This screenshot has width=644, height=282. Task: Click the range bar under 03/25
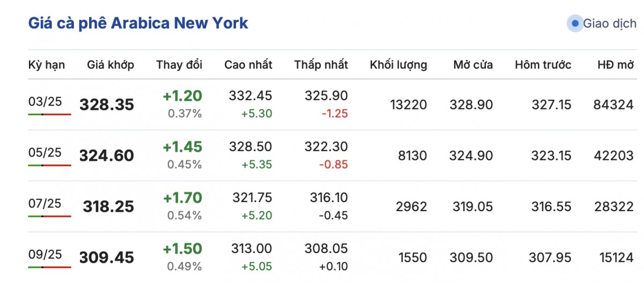49,114
